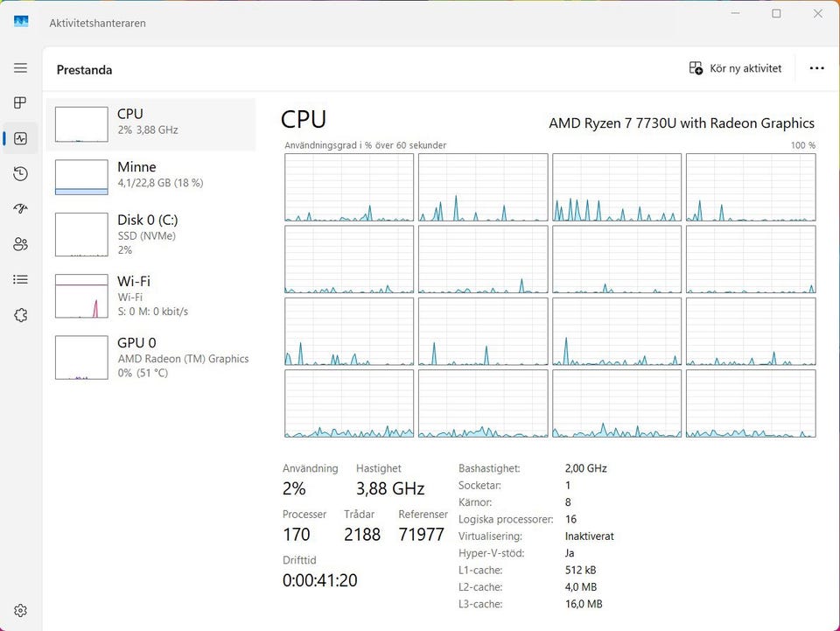Click the Hyper-V-stöd value Ja
Viewport: 840px width, 631px height.
coord(570,553)
